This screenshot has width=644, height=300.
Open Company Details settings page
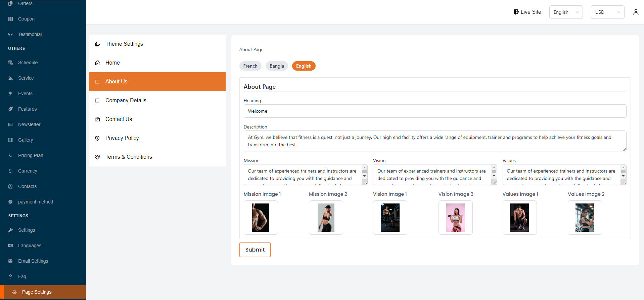click(x=126, y=100)
